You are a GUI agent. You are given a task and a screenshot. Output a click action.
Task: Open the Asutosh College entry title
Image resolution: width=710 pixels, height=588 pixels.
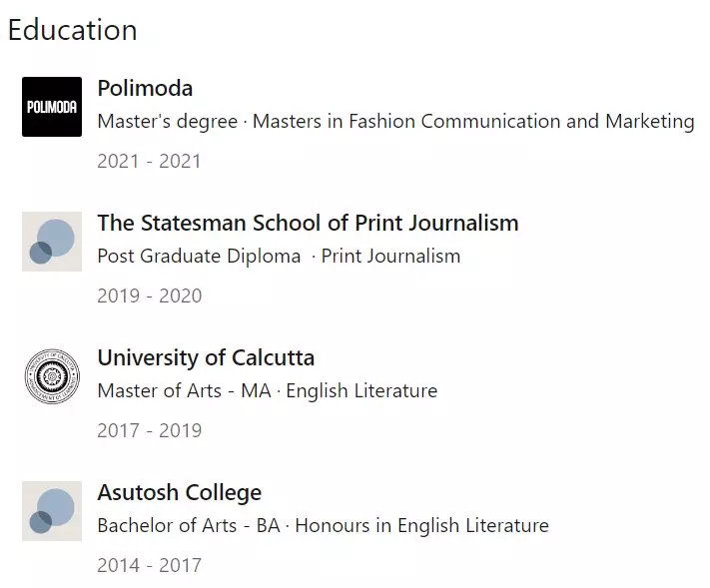click(180, 492)
